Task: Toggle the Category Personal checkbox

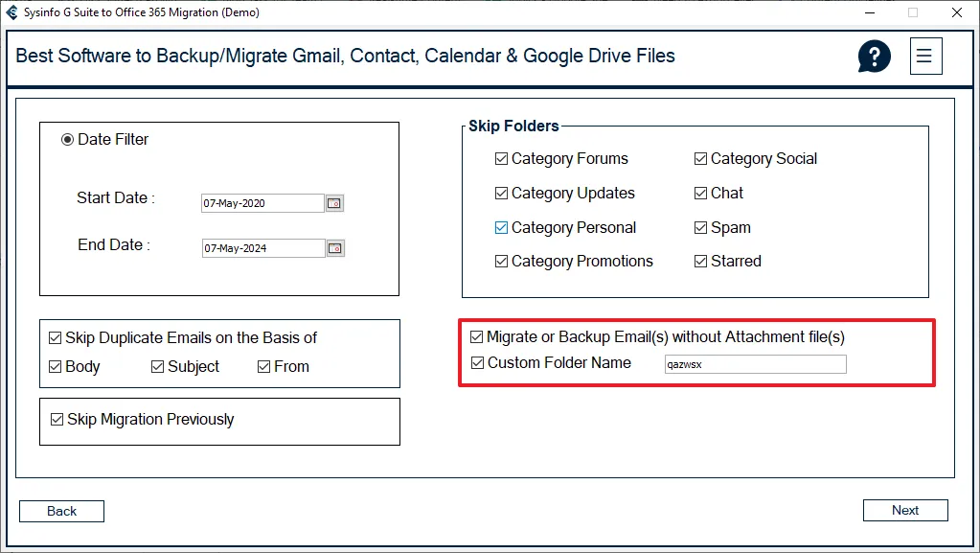Action: coord(501,228)
